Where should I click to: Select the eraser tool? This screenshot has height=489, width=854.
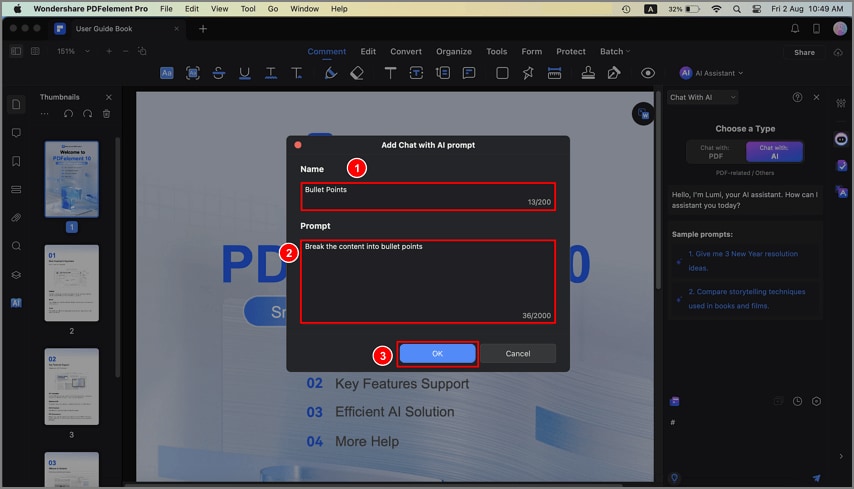357,73
